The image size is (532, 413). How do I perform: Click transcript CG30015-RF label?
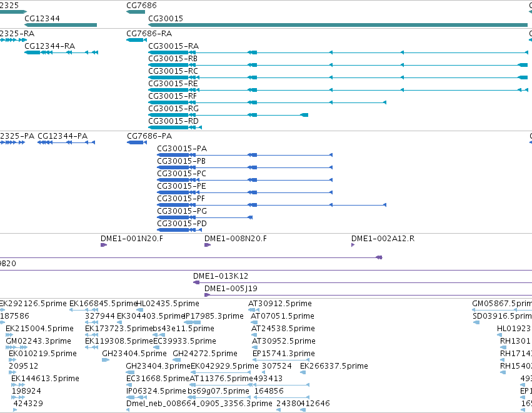point(173,96)
